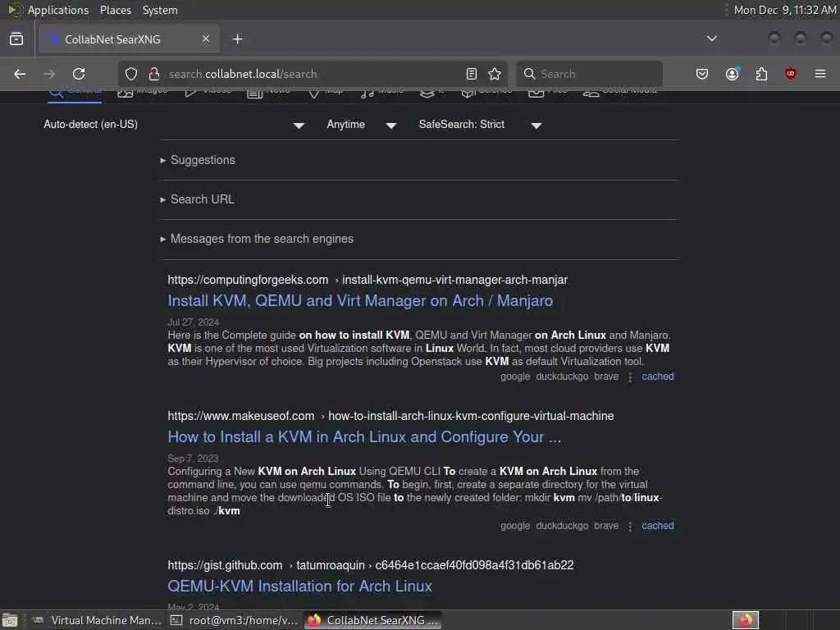
Task: Click the show desktop icon in bottom panel
Action: point(10,620)
